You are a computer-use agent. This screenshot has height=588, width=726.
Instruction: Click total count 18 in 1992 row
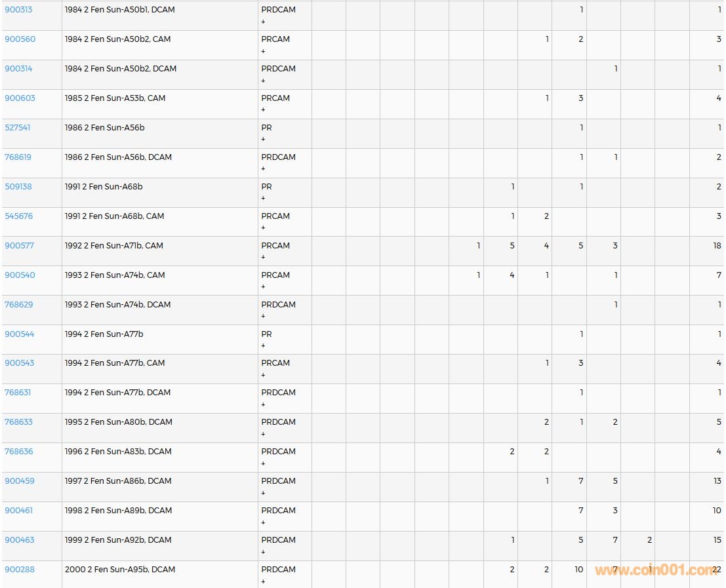(717, 246)
